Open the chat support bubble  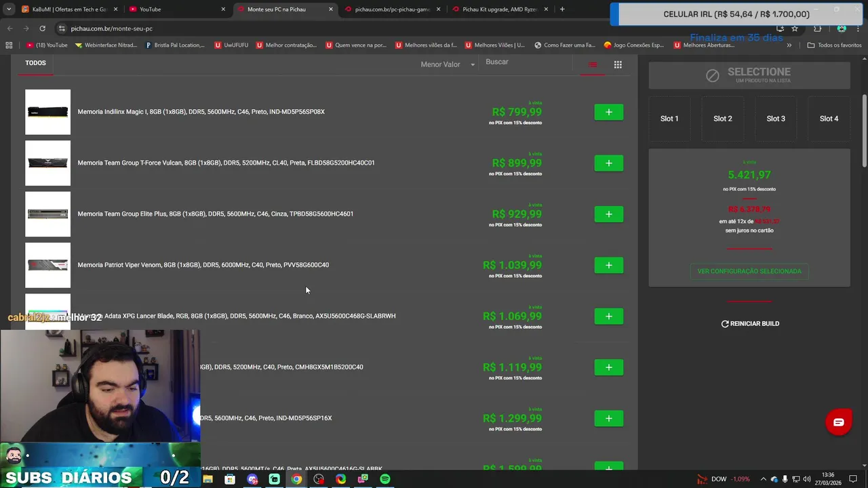tap(839, 422)
